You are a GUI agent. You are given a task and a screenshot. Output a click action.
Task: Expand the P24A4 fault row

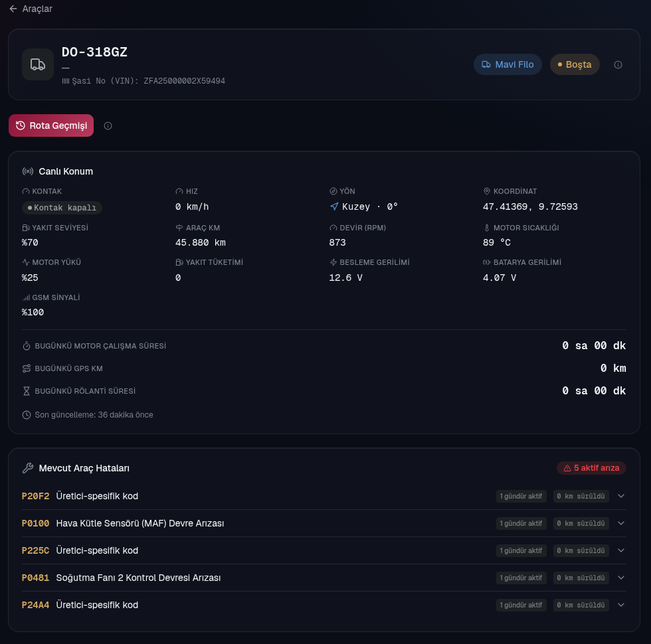[621, 605]
